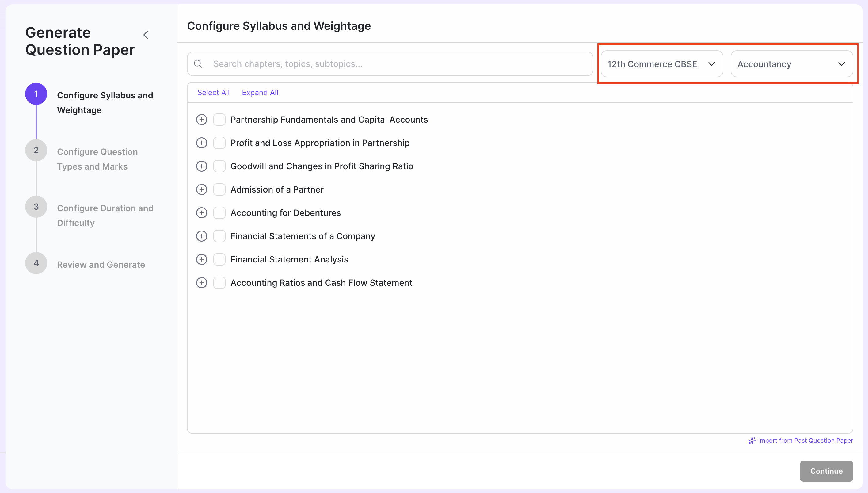This screenshot has width=868, height=493.
Task: Expand Accounting for Debentures plus icon
Action: (x=201, y=213)
